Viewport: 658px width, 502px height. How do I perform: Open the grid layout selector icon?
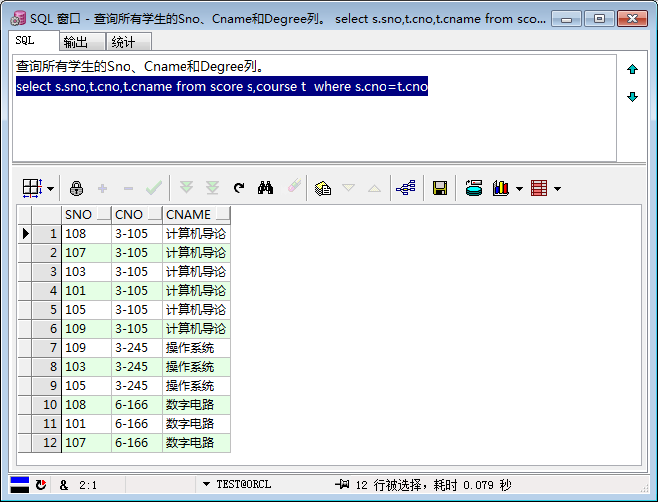[32, 188]
